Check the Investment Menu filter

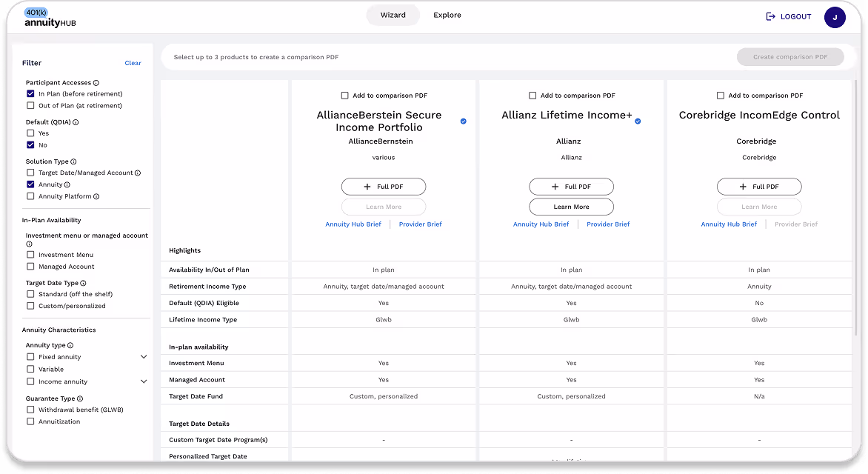pos(30,255)
